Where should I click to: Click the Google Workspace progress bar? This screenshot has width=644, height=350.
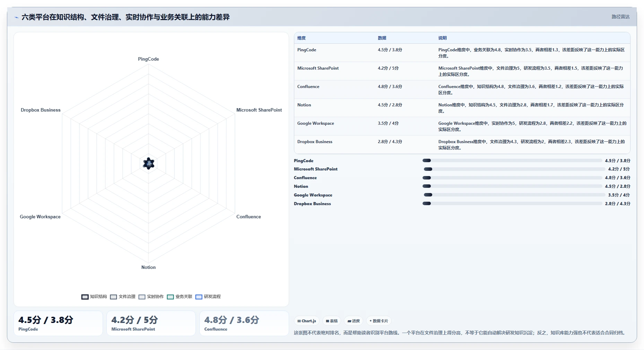click(x=514, y=195)
